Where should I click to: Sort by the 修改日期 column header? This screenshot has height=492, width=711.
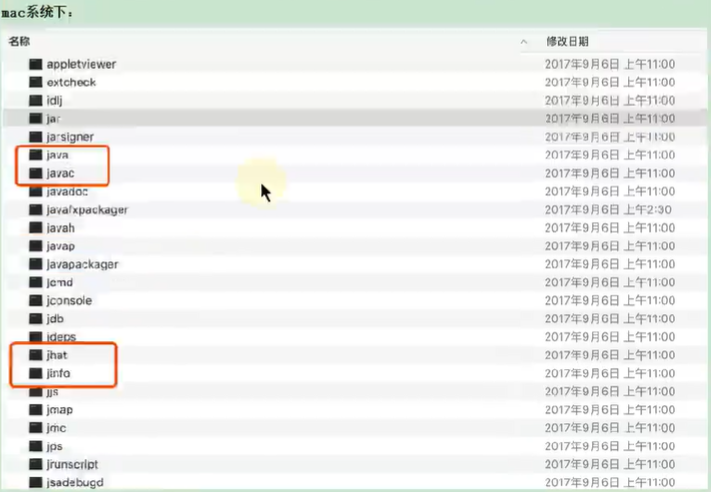[567, 41]
